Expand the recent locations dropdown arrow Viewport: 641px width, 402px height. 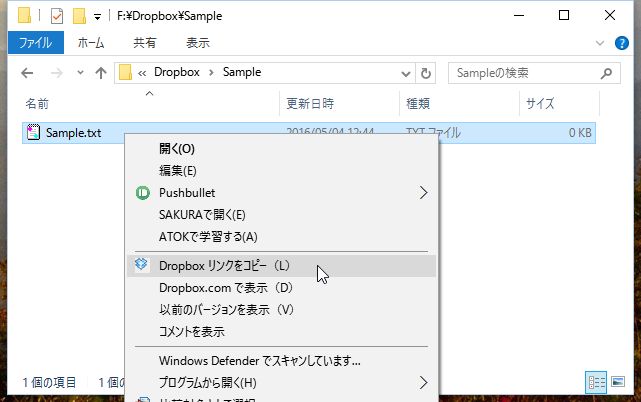pos(80,73)
